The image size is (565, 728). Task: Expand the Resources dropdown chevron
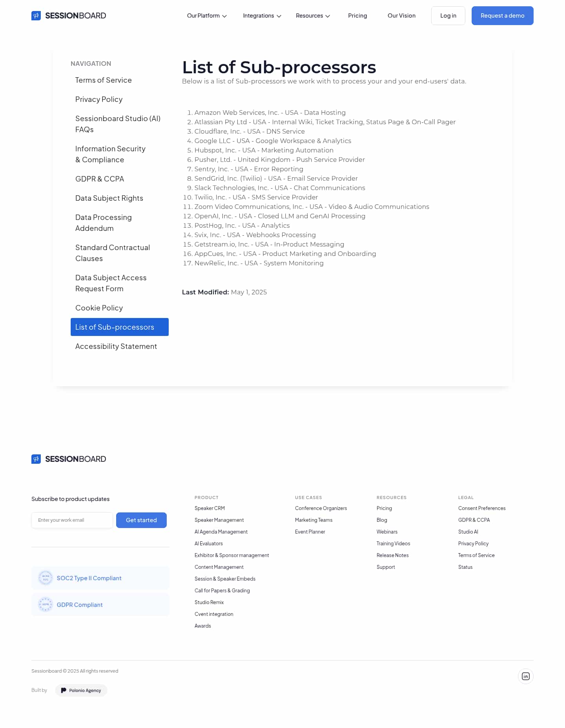328,16
